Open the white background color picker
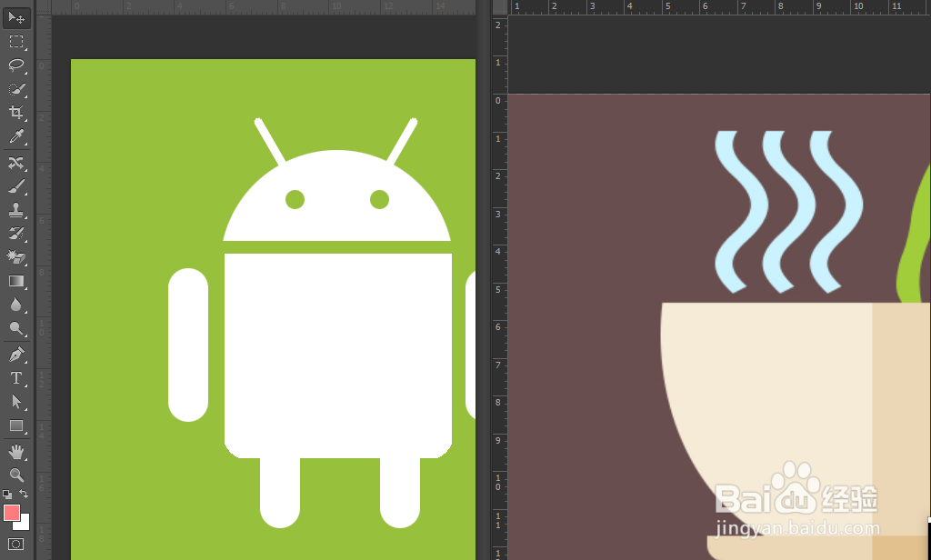931x560 pixels. point(25,525)
